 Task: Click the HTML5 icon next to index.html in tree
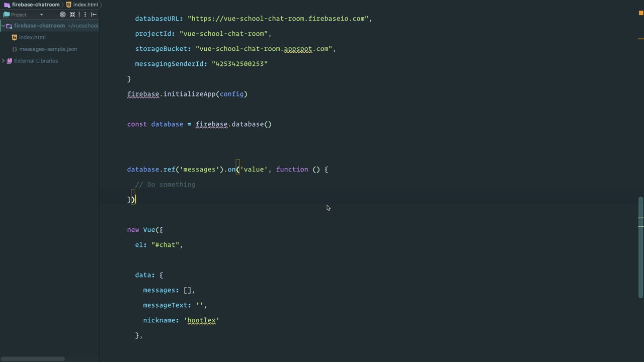click(x=14, y=37)
